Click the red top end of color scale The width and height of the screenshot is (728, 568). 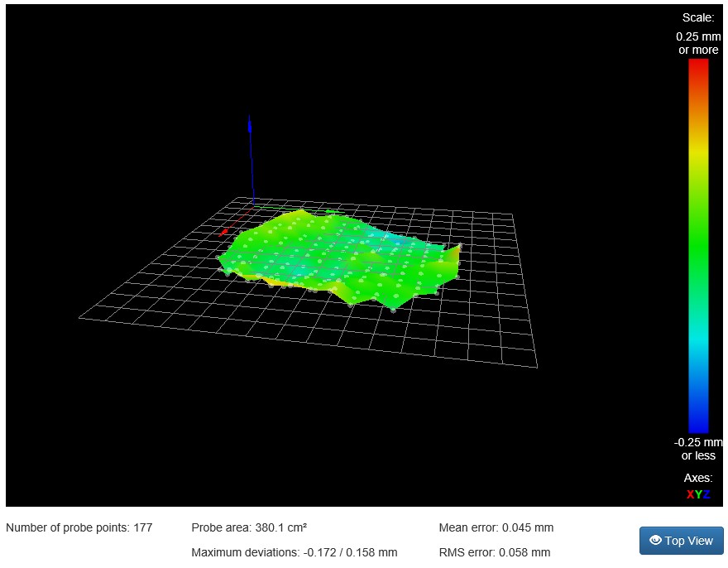point(697,65)
